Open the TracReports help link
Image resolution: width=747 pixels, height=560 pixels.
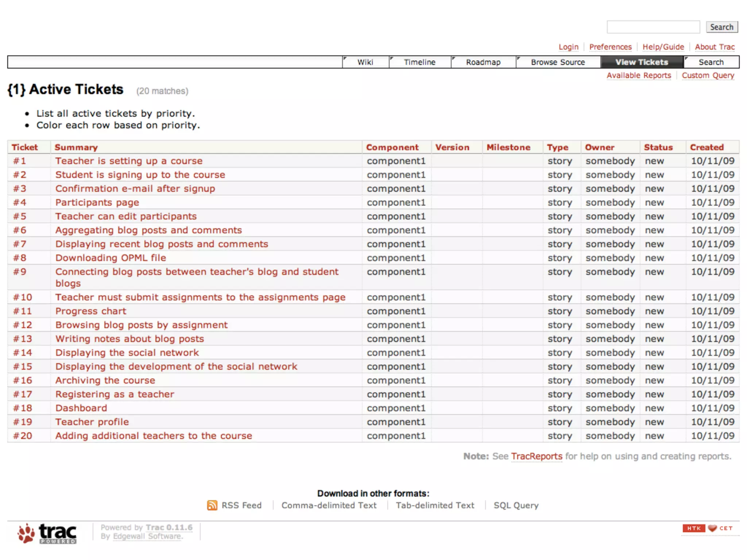pos(537,456)
